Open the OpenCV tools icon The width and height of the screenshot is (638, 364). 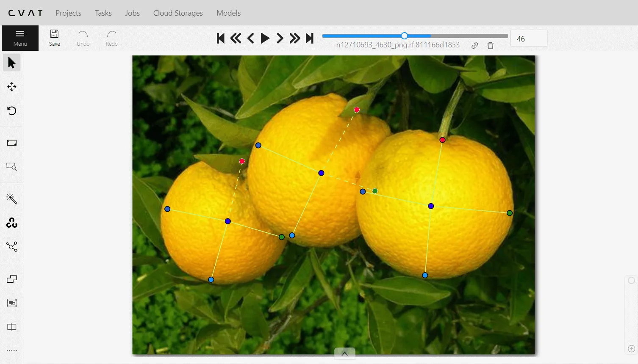click(x=11, y=223)
